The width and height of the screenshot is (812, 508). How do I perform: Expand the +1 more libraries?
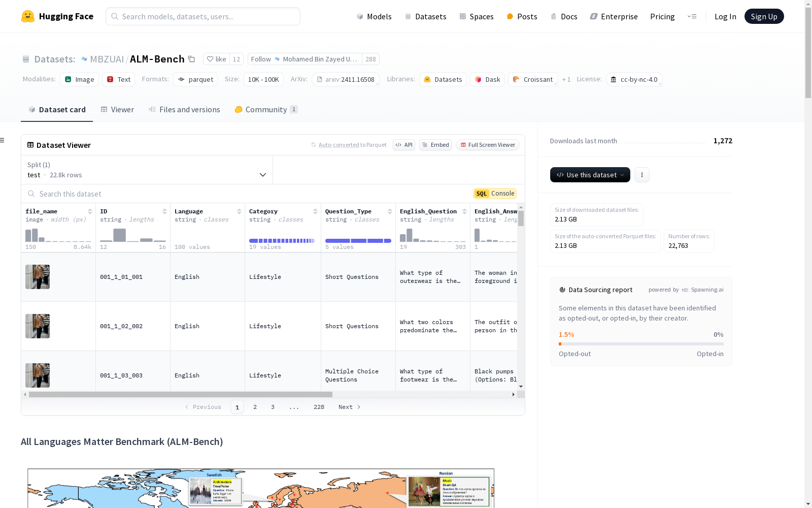click(x=566, y=79)
